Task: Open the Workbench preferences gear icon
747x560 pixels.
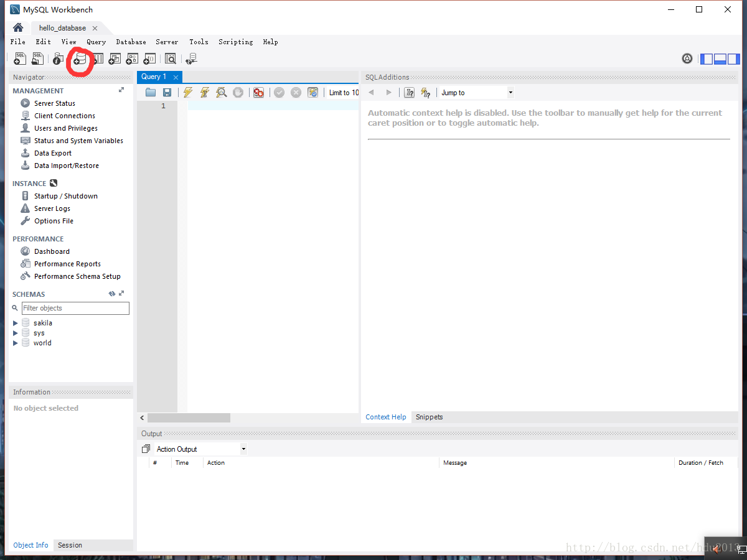Action: coord(687,58)
